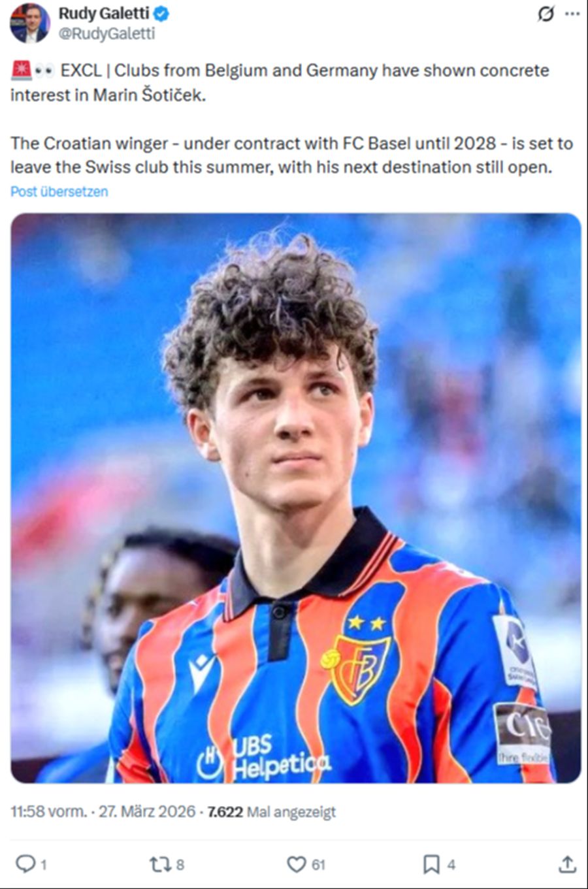
Task: Click the Grok slashed-circle icon
Action: (546, 13)
